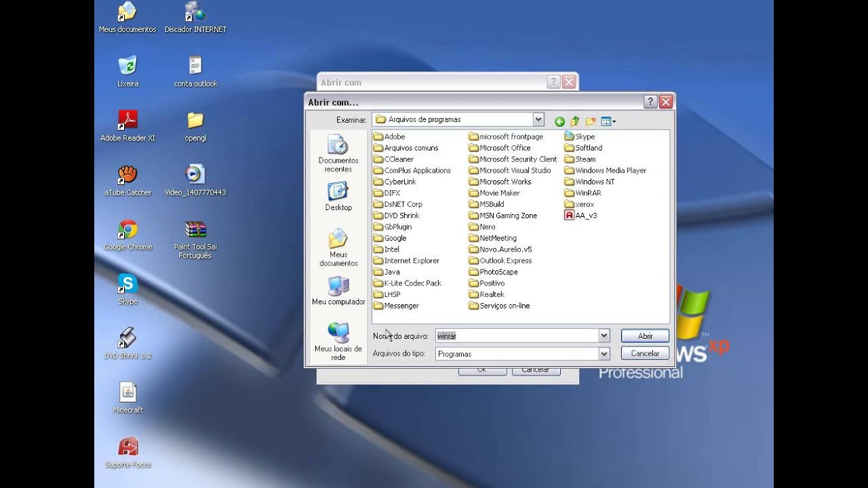Select the PhotoScape folder
868x488 pixels.
(494, 272)
